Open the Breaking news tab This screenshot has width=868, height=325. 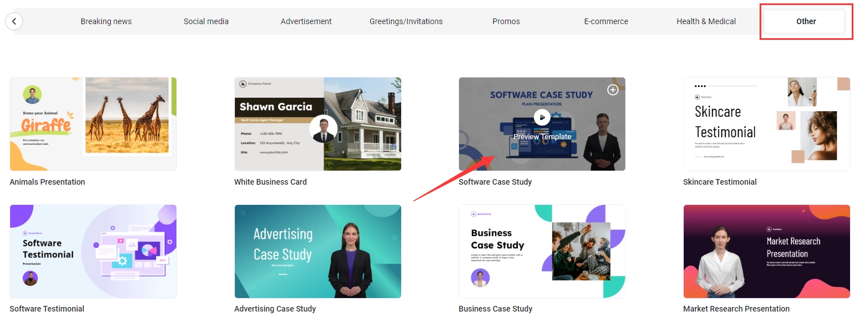click(x=106, y=21)
